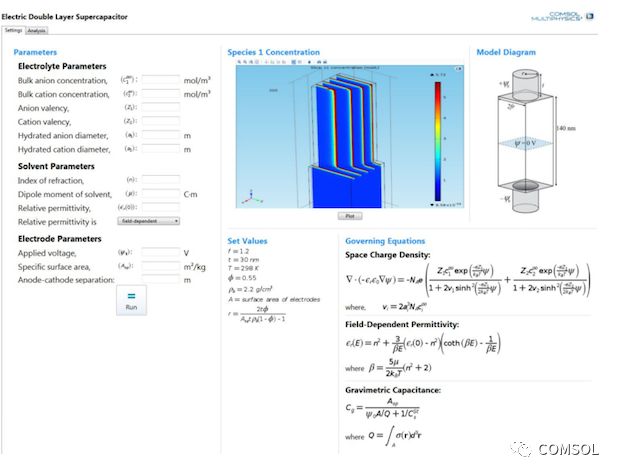Click the Electrode Parameters heading

pos(60,239)
